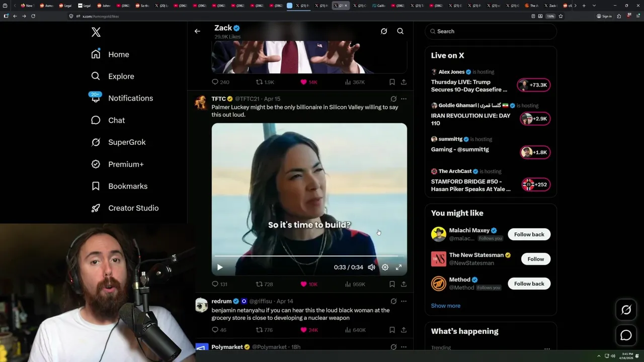Image resolution: width=644 pixels, height=362 pixels.
Task: Reply to redrum post with 46 comments
Action: [219, 330]
